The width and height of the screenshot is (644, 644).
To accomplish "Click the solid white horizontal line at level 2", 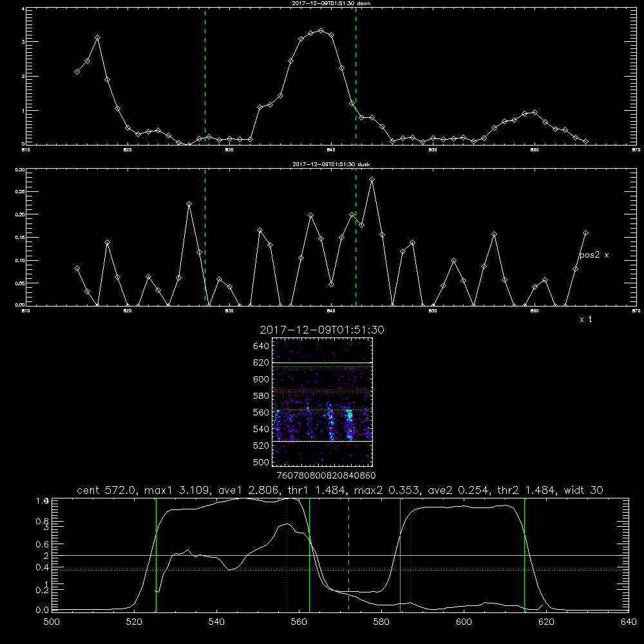I will tap(340, 555).
